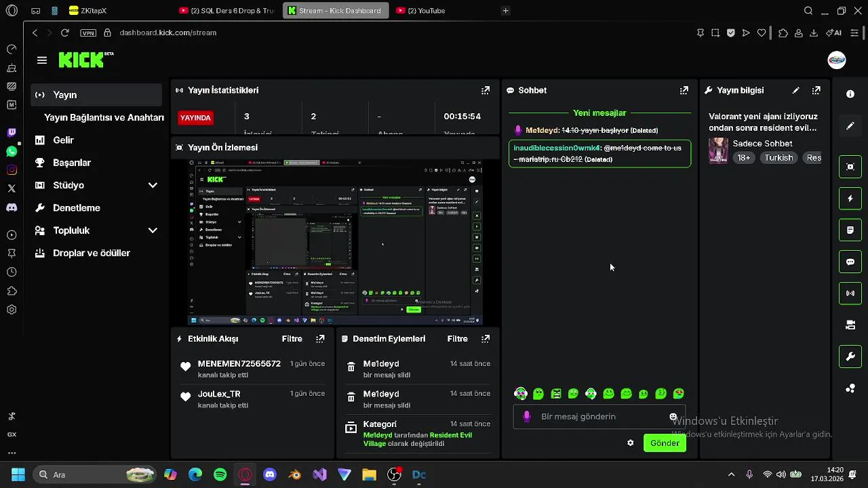The width and height of the screenshot is (868, 488).
Task: Reload the dashboard page
Action: [65, 33]
